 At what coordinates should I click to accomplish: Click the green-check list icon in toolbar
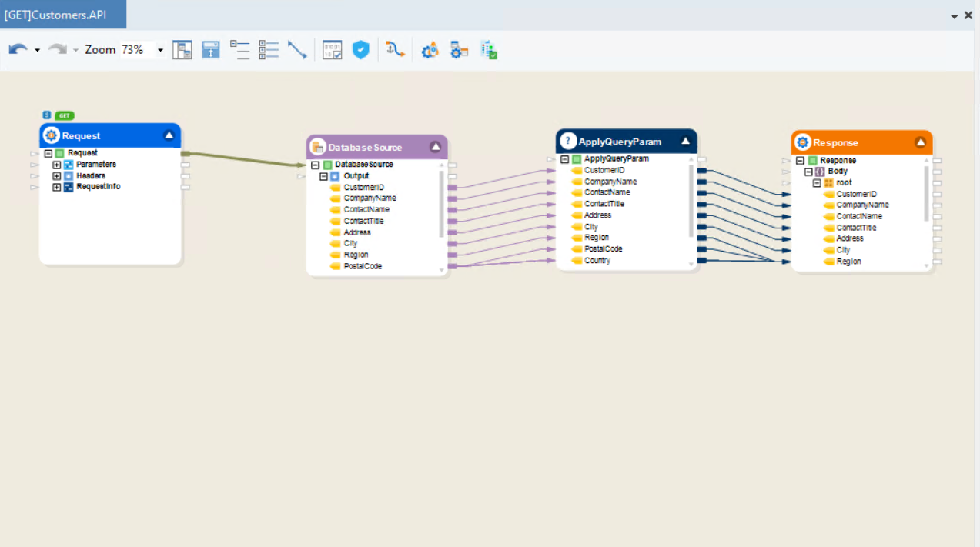489,50
